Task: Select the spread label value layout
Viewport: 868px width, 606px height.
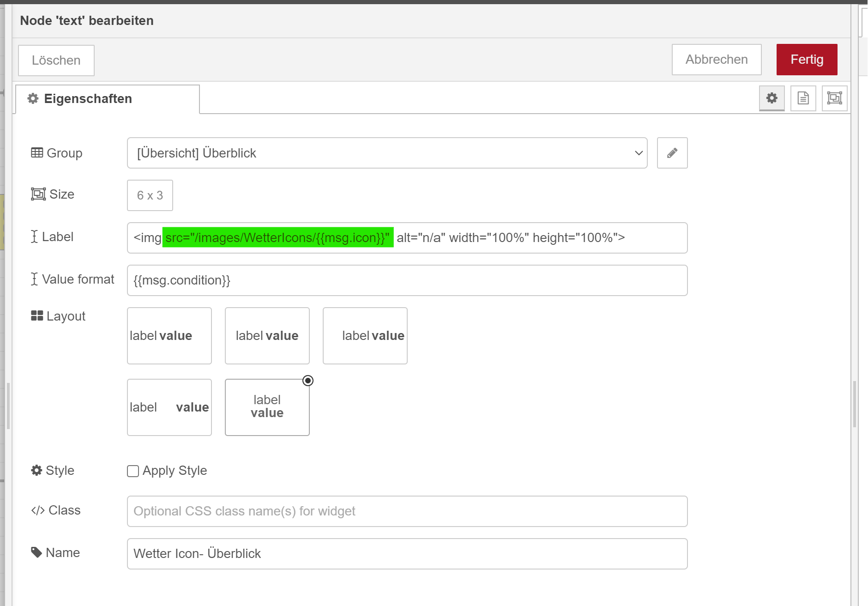Action: click(169, 407)
